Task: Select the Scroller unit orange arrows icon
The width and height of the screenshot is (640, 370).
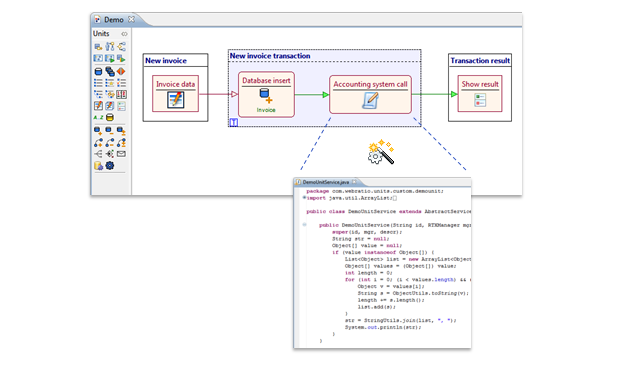Action: pyautogui.click(x=121, y=71)
